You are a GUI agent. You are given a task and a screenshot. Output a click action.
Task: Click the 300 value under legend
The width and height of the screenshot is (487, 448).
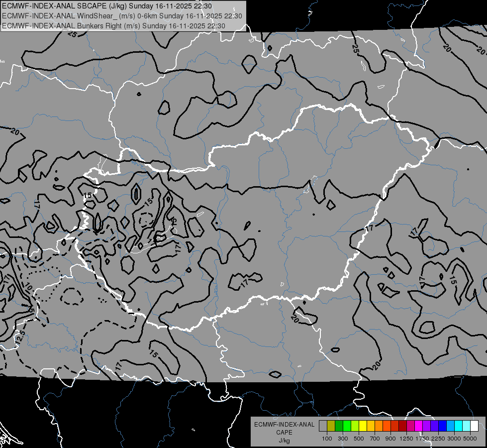pyautogui.click(x=343, y=439)
